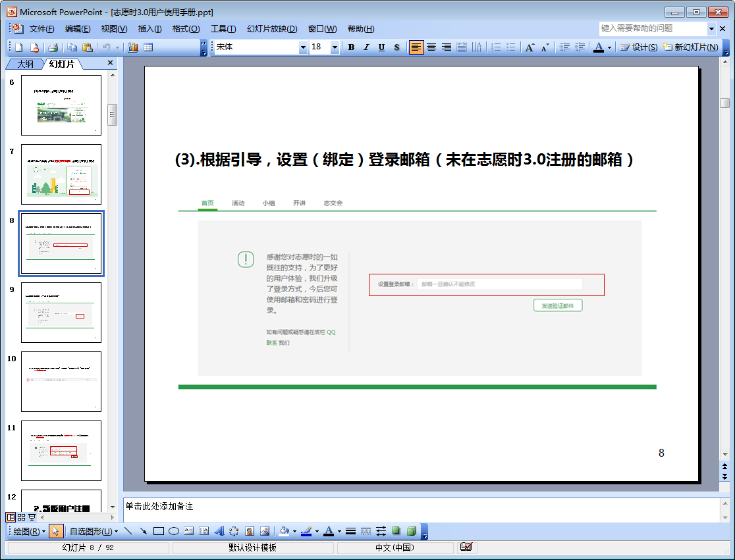Apply fill color with paint bucket

click(x=284, y=531)
